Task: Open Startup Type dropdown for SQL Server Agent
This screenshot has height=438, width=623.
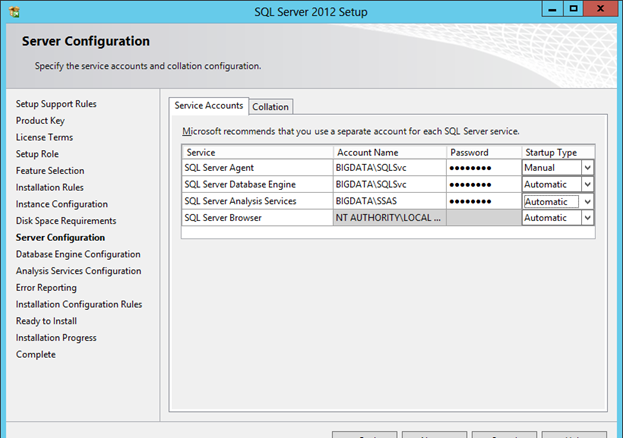Action: (x=587, y=168)
